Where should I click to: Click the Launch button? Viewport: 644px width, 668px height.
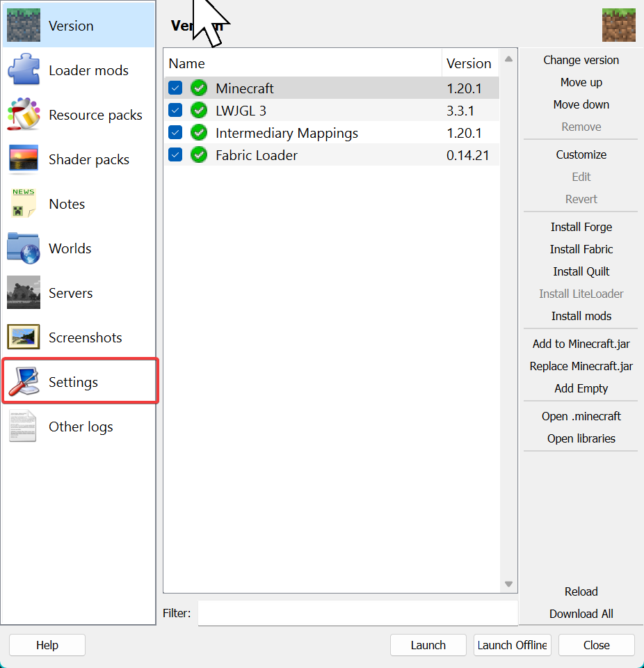click(x=428, y=645)
